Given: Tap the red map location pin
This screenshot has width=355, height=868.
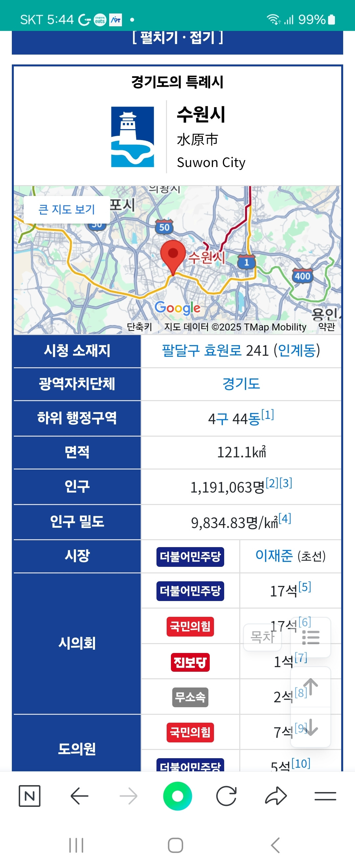Looking at the screenshot, I should tap(173, 258).
